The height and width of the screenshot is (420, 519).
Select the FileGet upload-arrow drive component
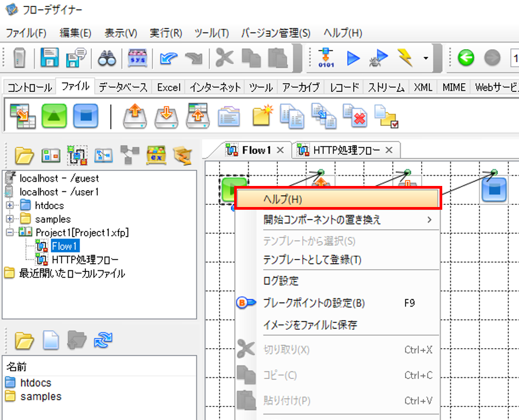[135, 116]
